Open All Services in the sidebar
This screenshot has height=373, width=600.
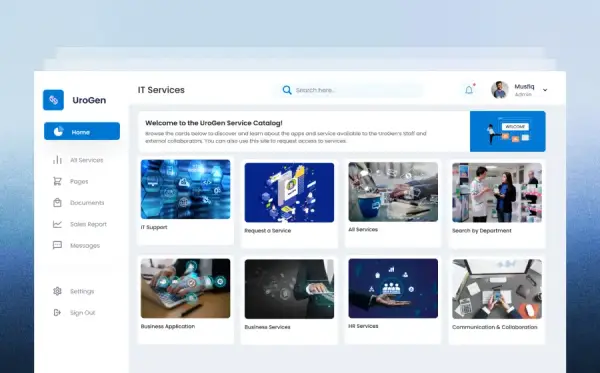click(86, 160)
